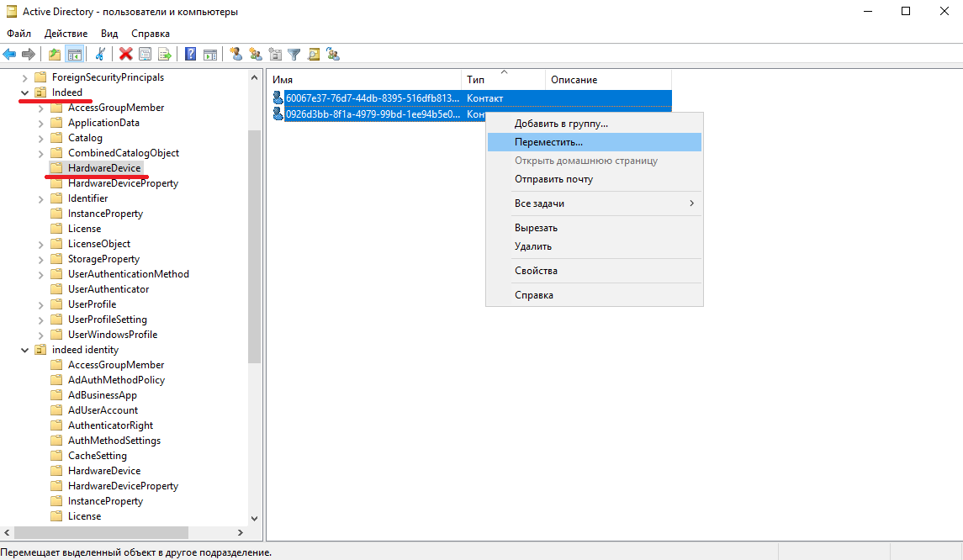The height and width of the screenshot is (560, 963).
Task: Choose Переместить... from context menu
Action: coord(548,142)
